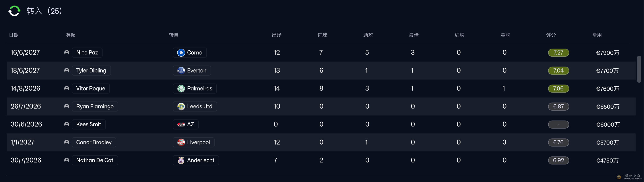644x182 pixels.
Task: Click the player icon beside Kees Smit
Action: click(67, 124)
